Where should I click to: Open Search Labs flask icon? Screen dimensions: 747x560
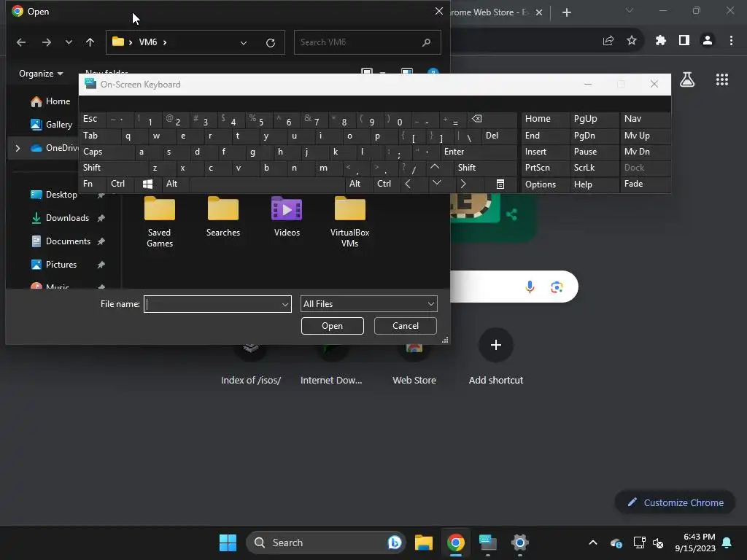coord(687,79)
